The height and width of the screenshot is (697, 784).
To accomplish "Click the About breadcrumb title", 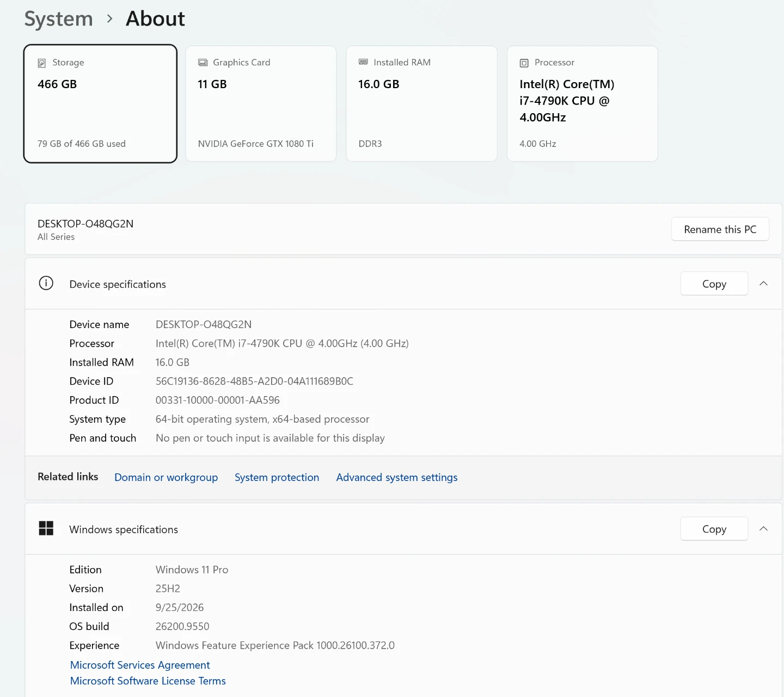I will tap(155, 19).
